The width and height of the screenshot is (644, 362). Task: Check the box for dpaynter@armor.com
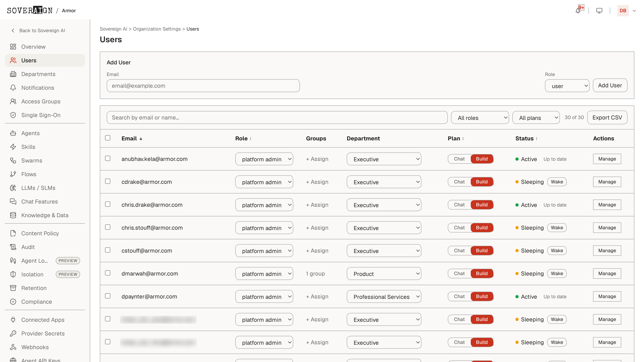pyautogui.click(x=108, y=296)
